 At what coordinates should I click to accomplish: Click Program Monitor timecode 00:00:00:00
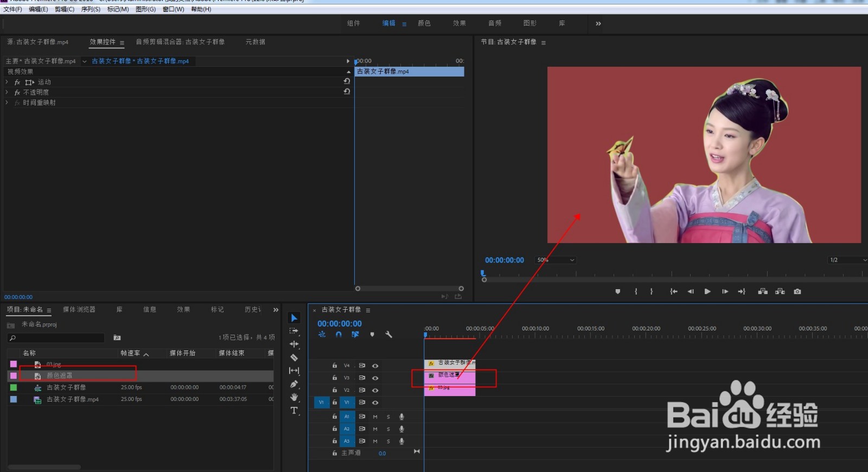pyautogui.click(x=505, y=260)
